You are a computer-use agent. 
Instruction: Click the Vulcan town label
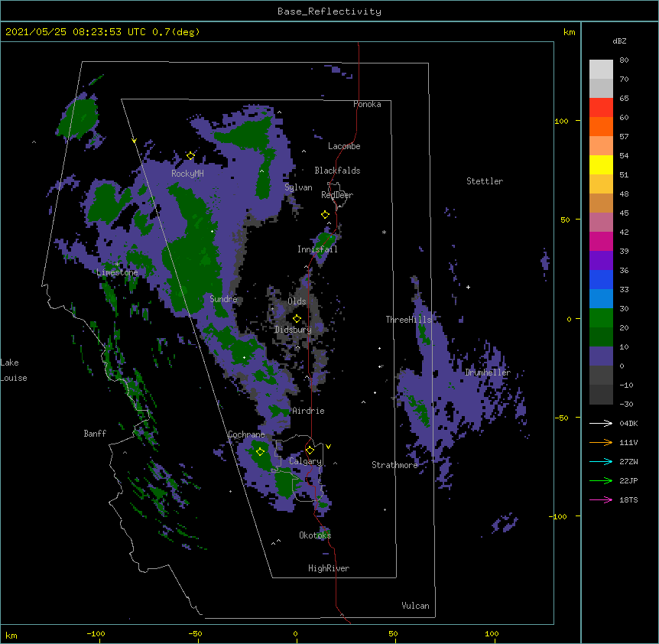point(415,606)
